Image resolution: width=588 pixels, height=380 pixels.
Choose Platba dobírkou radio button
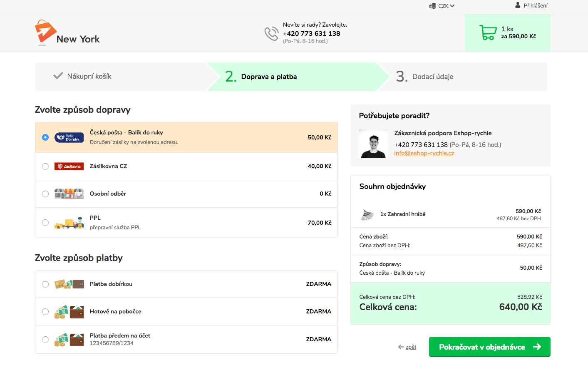point(45,284)
